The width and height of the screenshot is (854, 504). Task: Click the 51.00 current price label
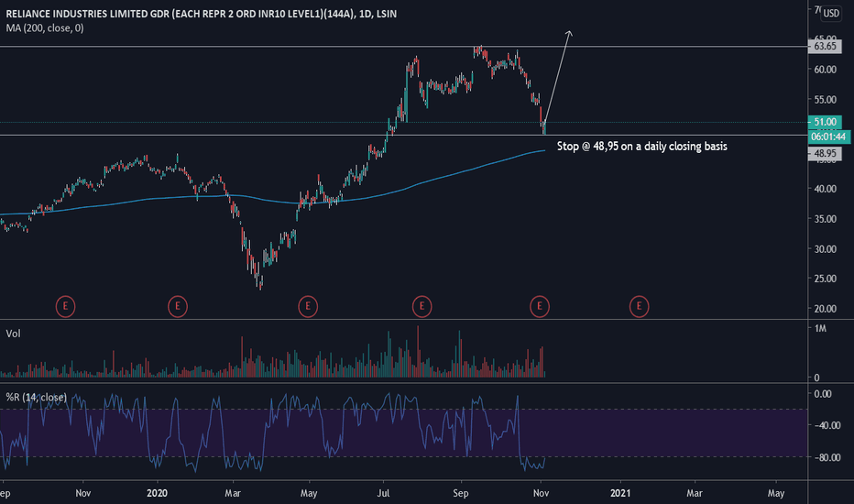click(x=825, y=122)
